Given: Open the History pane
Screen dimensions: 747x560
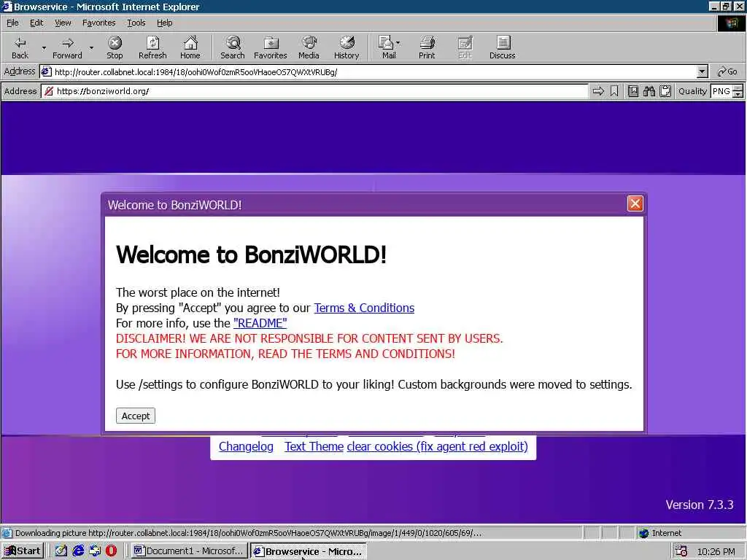Looking at the screenshot, I should [x=347, y=47].
